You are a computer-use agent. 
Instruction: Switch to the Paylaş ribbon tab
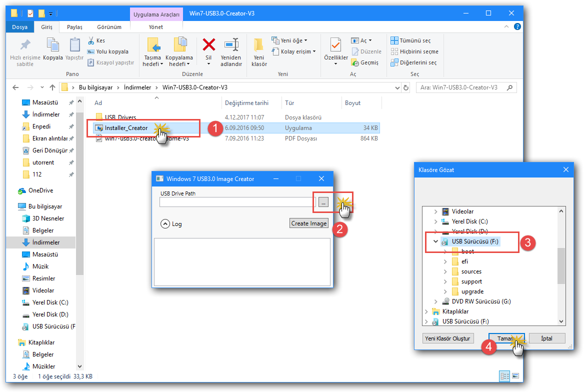(74, 27)
